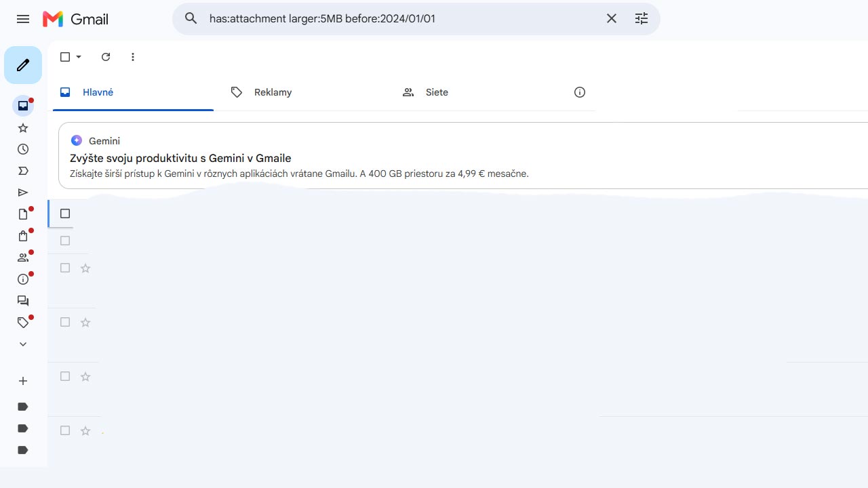This screenshot has height=488, width=868.
Task: Click the info icon beside the Siete tab
Action: [x=580, y=92]
